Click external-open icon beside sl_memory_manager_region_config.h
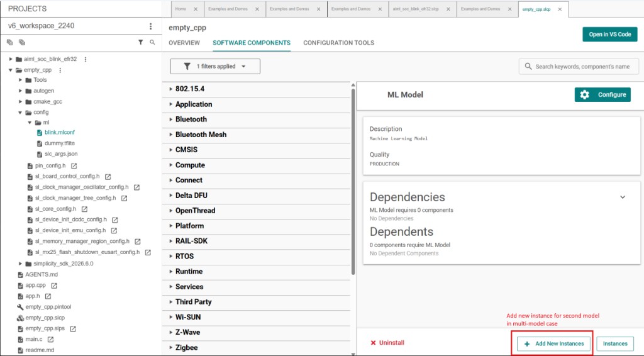Viewport: 644px width, 356px height. click(138, 242)
